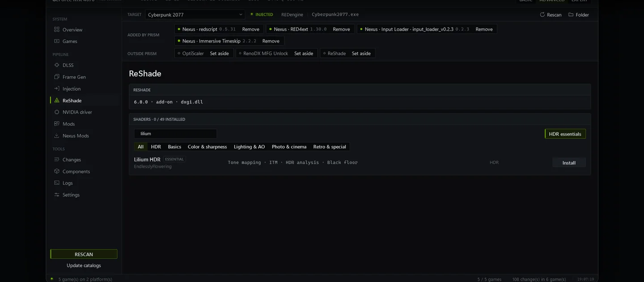This screenshot has width=644, height=282.
Task: Click the ESSENTIAL badge beside Lilium HDR
Action: click(174, 159)
